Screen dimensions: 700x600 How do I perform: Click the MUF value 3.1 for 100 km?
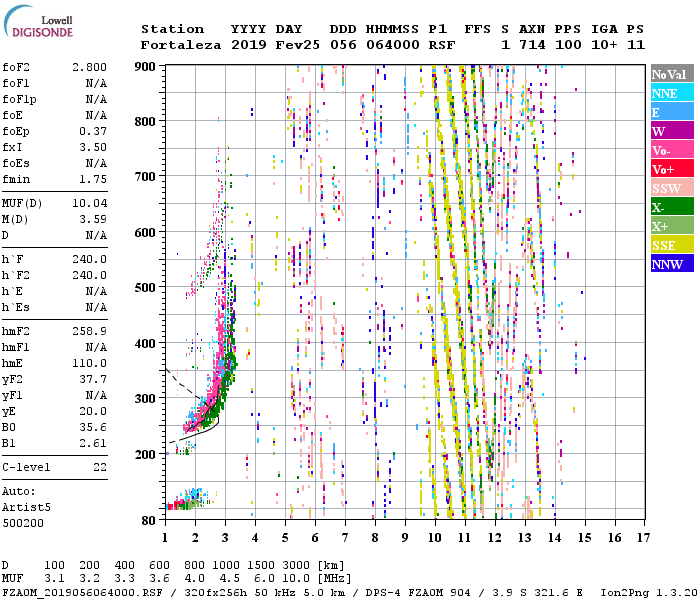[x=54, y=579]
